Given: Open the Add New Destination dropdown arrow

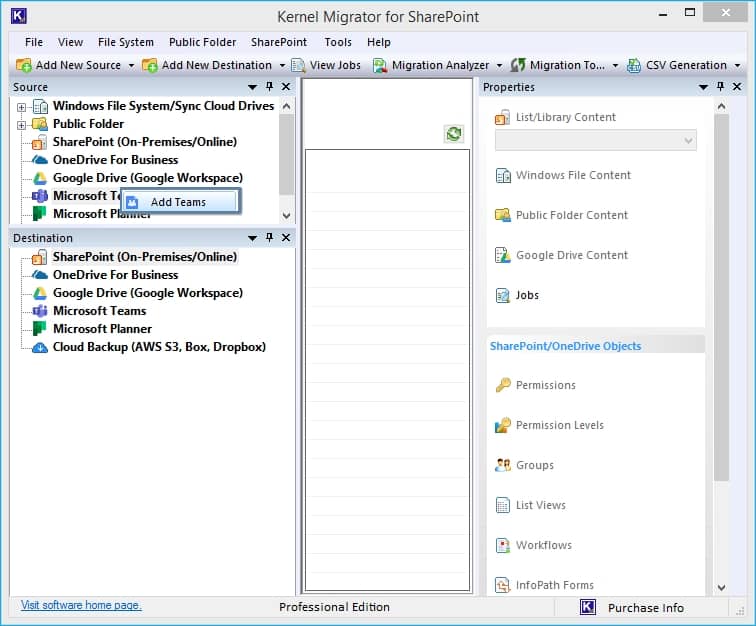Looking at the screenshot, I should click(x=282, y=66).
